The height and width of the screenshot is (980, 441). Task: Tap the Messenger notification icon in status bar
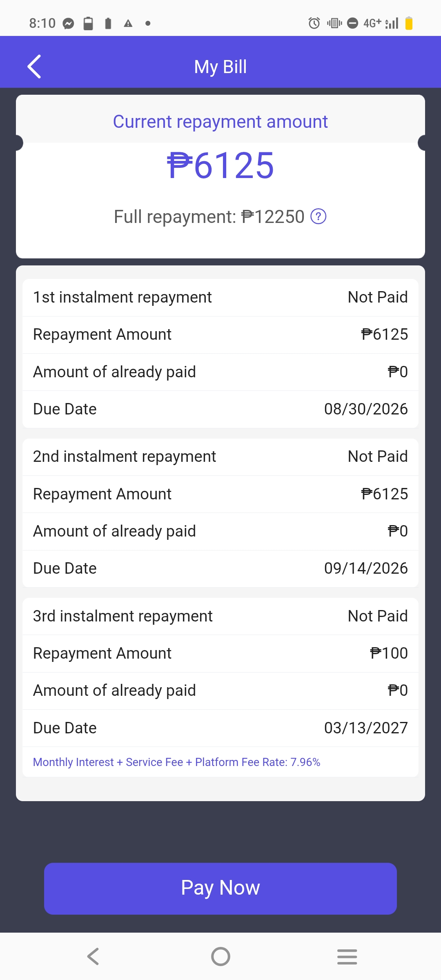point(69,24)
